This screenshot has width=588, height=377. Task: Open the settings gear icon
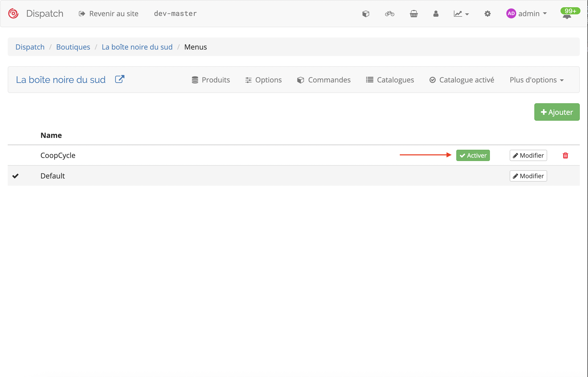(x=487, y=14)
